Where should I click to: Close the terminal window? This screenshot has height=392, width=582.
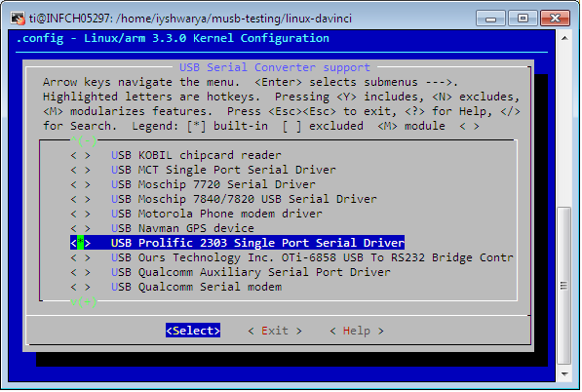[x=555, y=19]
